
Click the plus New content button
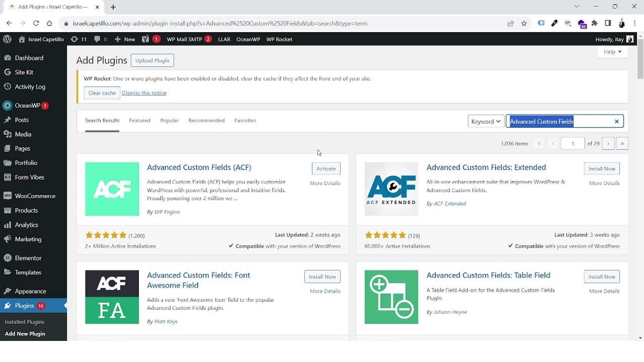click(125, 39)
